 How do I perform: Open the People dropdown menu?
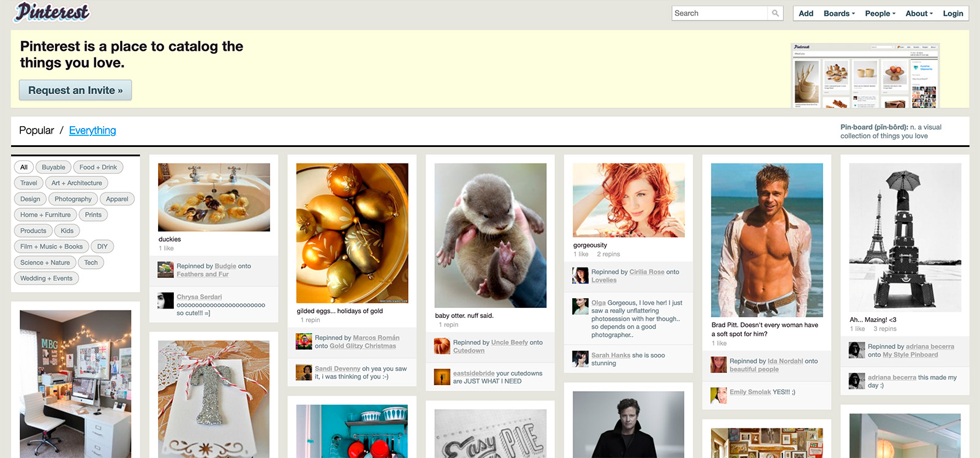tap(880, 13)
